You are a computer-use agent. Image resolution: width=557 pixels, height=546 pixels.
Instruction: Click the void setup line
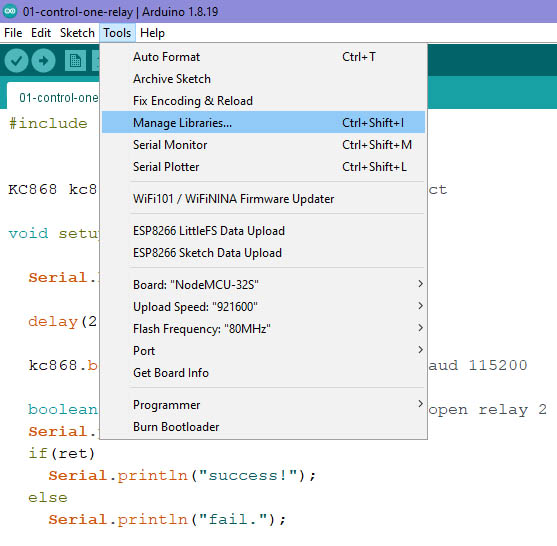coord(54,233)
